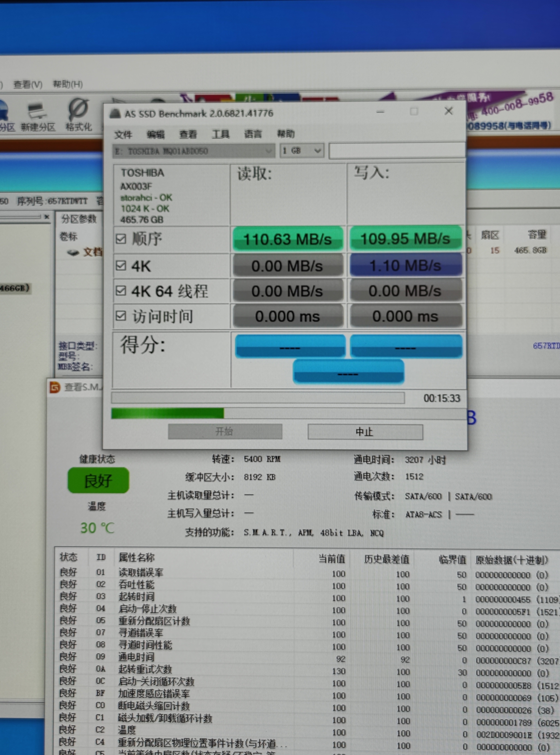
Task: Open 查看(V) menu in DiskGenius window
Action: (28, 84)
